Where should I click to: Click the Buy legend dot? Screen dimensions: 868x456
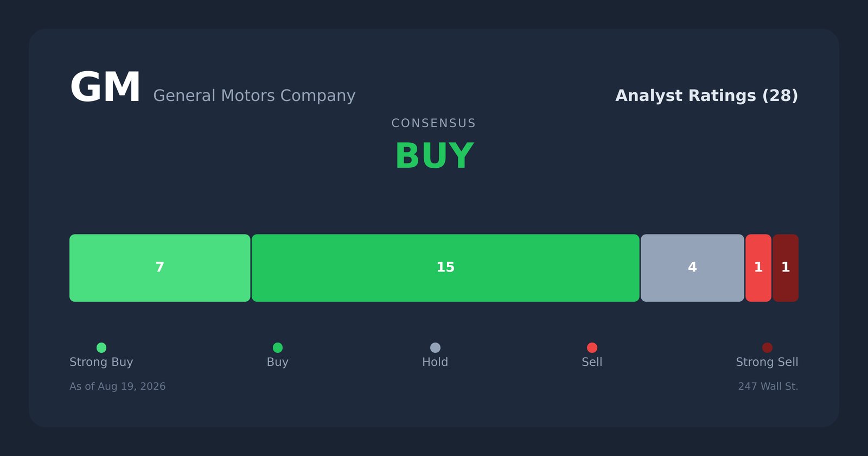(278, 347)
